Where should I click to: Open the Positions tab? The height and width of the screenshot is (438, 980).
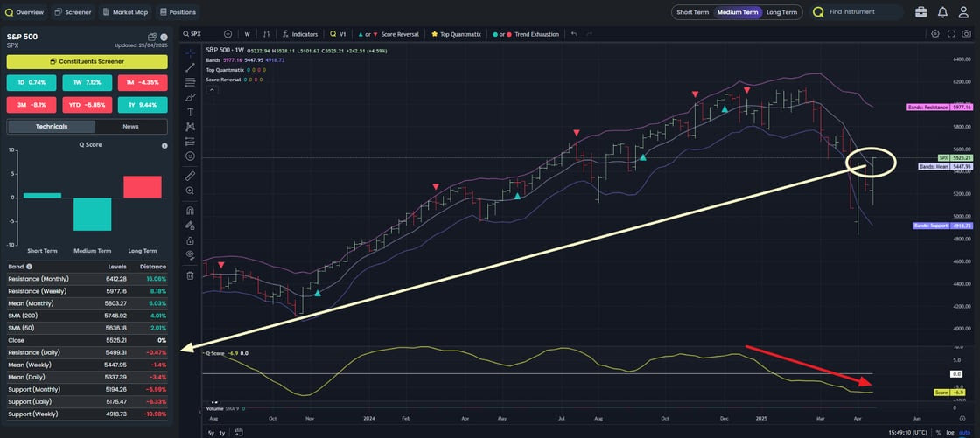click(178, 12)
